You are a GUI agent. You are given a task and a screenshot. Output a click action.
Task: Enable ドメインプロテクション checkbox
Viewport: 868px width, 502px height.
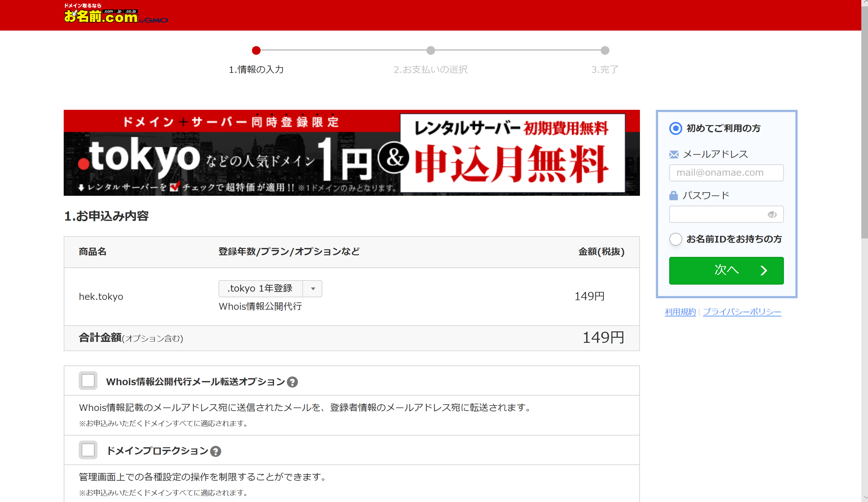88,450
